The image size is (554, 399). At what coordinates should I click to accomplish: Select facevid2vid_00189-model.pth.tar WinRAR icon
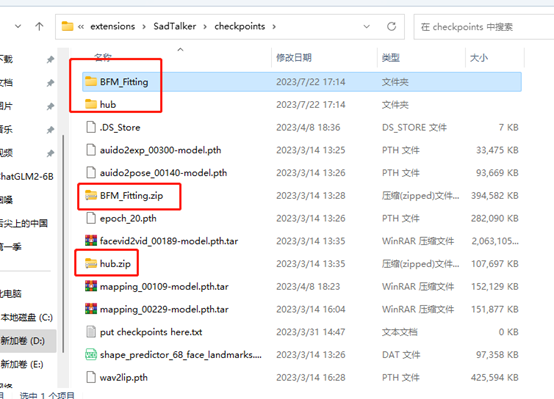pyautogui.click(x=91, y=241)
